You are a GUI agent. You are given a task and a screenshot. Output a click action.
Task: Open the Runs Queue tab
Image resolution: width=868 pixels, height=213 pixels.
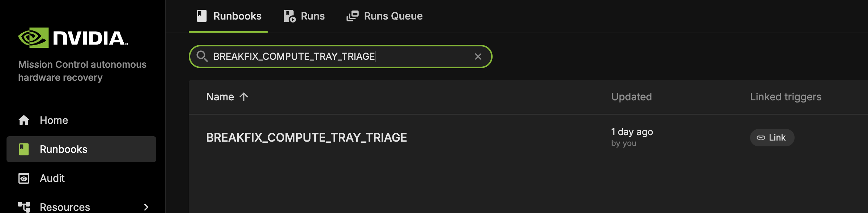393,16
